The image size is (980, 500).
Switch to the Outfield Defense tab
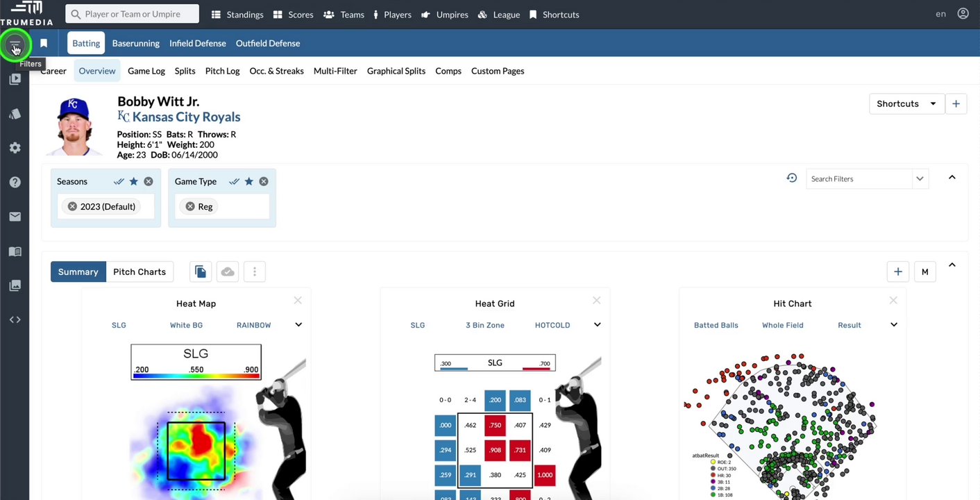click(268, 43)
